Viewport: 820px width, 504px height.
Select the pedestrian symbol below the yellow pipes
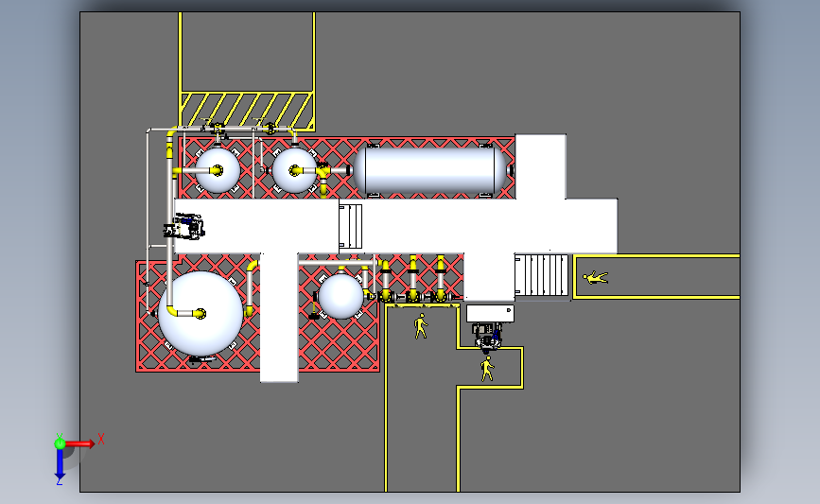[x=421, y=326]
